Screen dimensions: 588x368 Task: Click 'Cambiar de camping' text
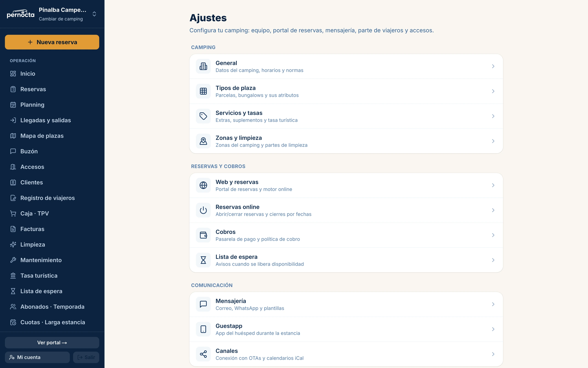click(x=61, y=19)
